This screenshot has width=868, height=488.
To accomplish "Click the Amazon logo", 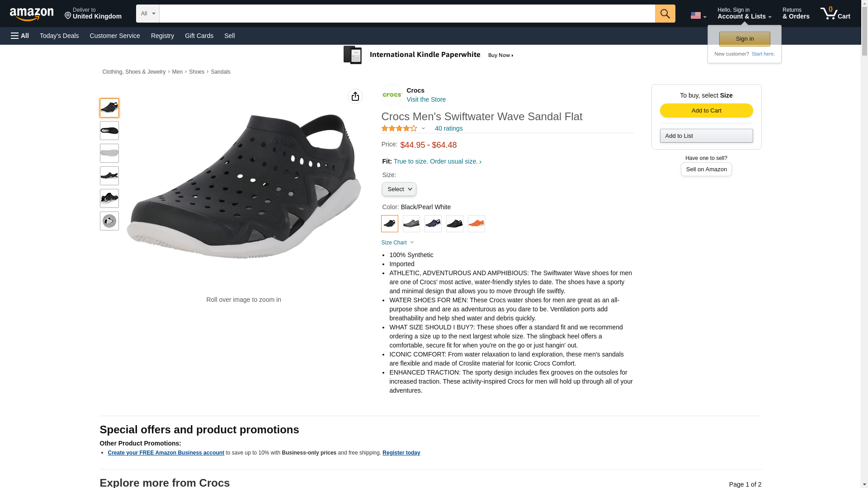I will [x=32, y=14].
